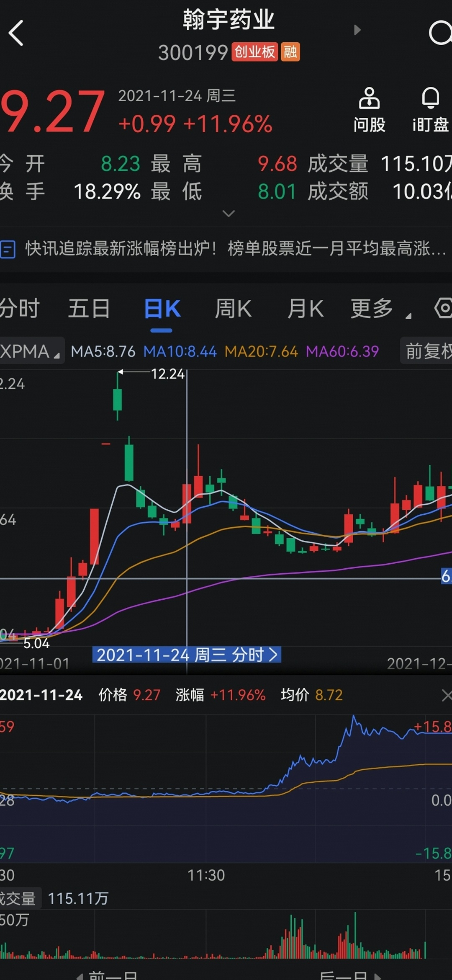
Task: Switch to 分时 tab
Action: coord(19,309)
